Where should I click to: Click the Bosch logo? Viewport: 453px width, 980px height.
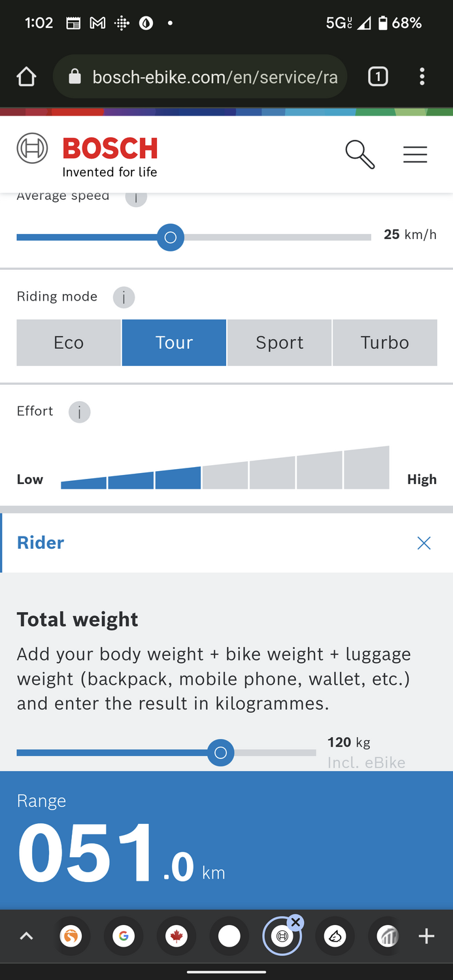click(x=88, y=155)
